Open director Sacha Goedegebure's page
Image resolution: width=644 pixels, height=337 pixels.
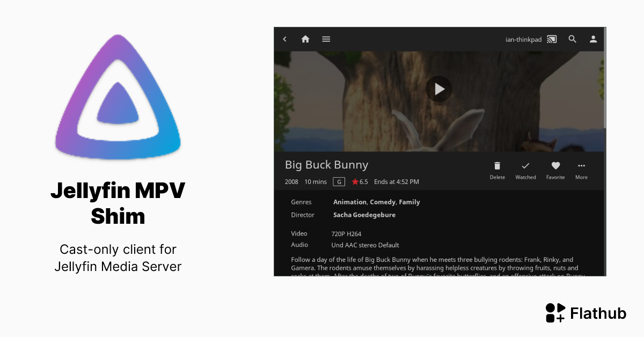[364, 215]
